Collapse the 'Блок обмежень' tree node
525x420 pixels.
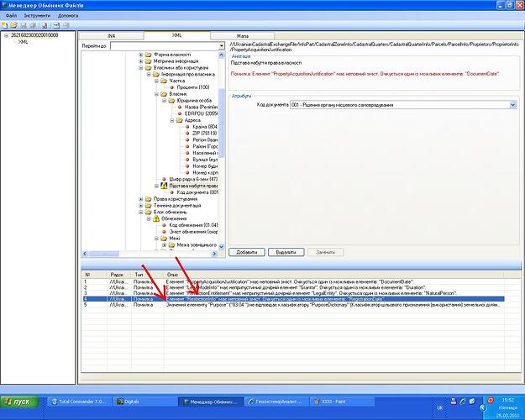(141, 213)
